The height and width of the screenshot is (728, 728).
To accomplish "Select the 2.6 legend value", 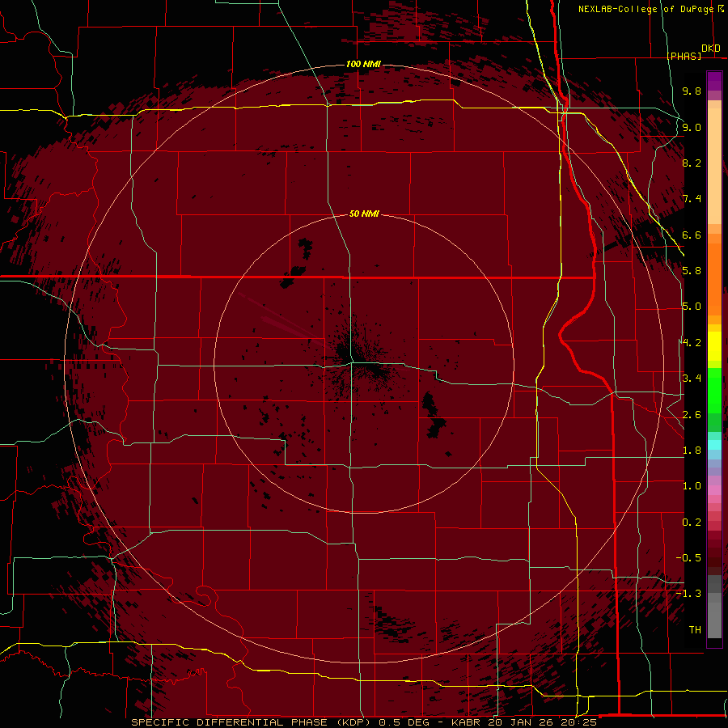I will tap(692, 415).
